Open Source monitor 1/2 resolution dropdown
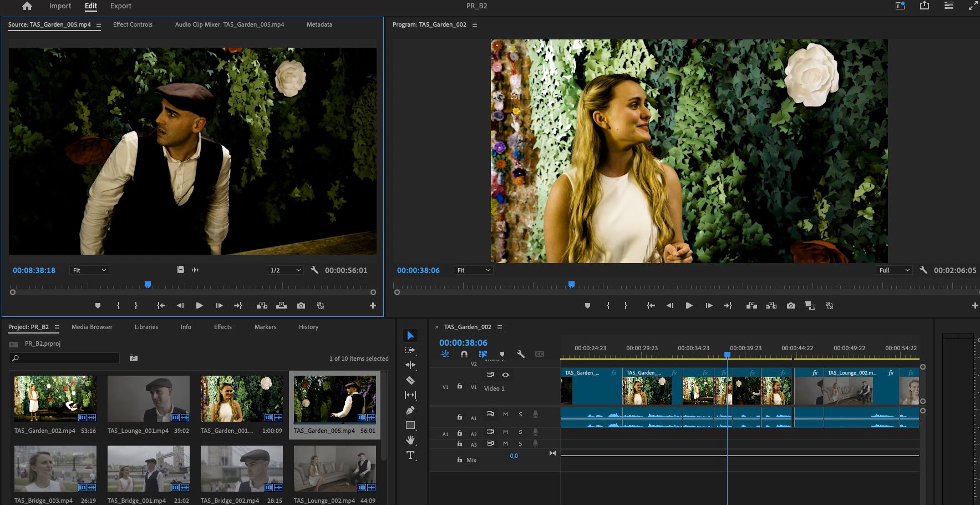980x505 pixels. coord(285,270)
